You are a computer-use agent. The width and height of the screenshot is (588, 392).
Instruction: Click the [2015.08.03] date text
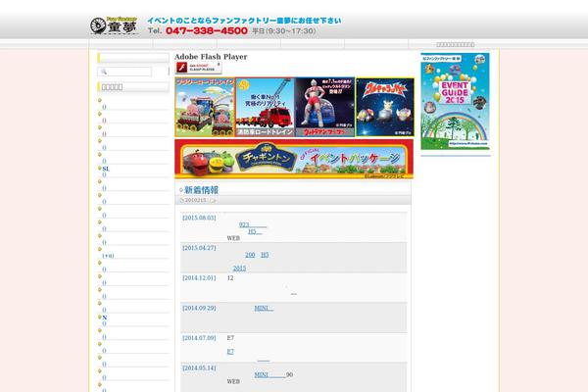tap(199, 218)
